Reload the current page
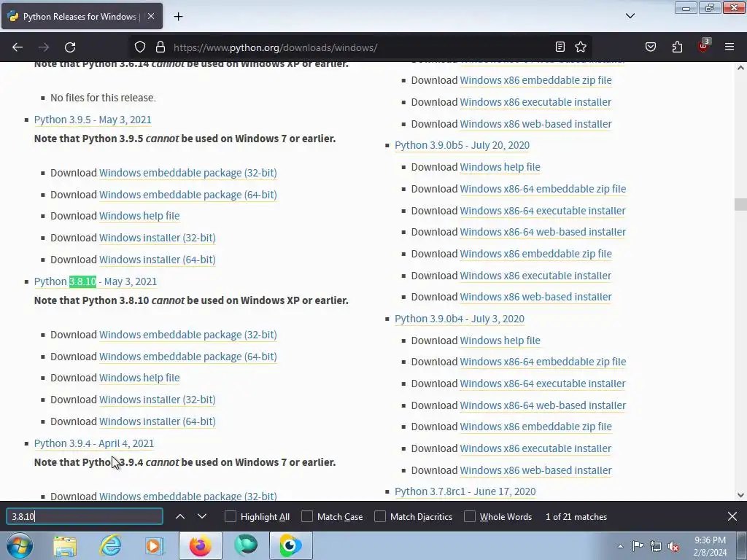Viewport: 747px width, 560px height. point(70,47)
